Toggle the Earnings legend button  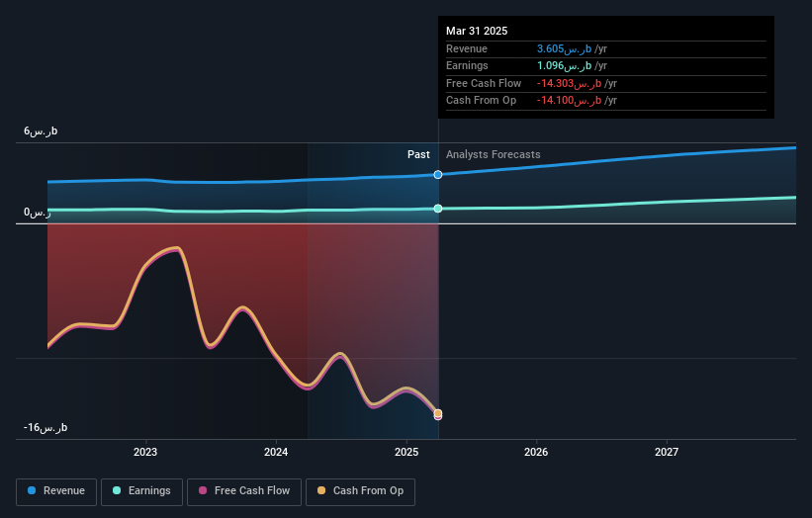click(141, 491)
